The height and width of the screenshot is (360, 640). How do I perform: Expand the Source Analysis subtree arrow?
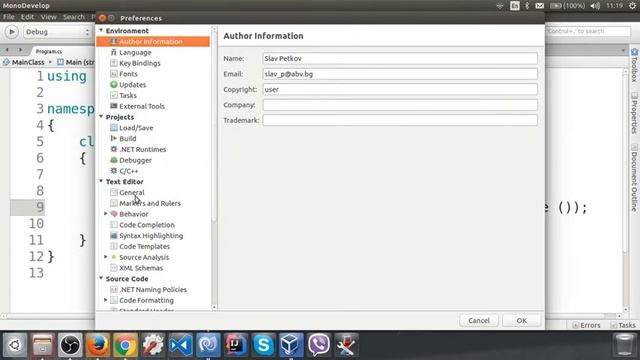(x=106, y=257)
